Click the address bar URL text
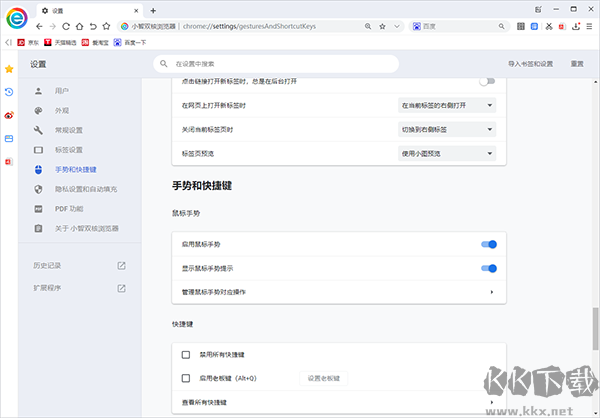 click(x=249, y=26)
